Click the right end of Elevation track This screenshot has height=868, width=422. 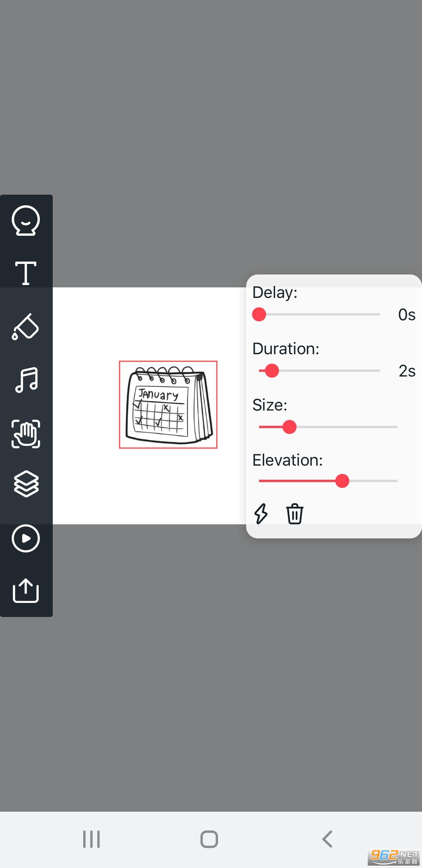395,481
